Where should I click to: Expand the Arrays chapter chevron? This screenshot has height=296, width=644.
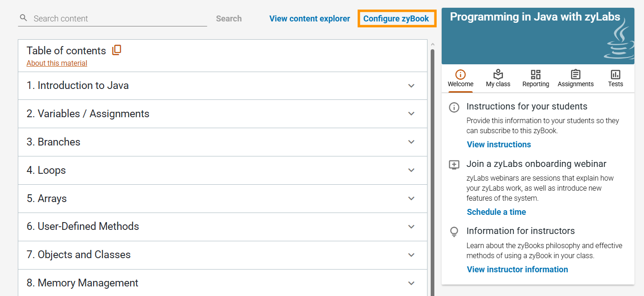pos(411,199)
